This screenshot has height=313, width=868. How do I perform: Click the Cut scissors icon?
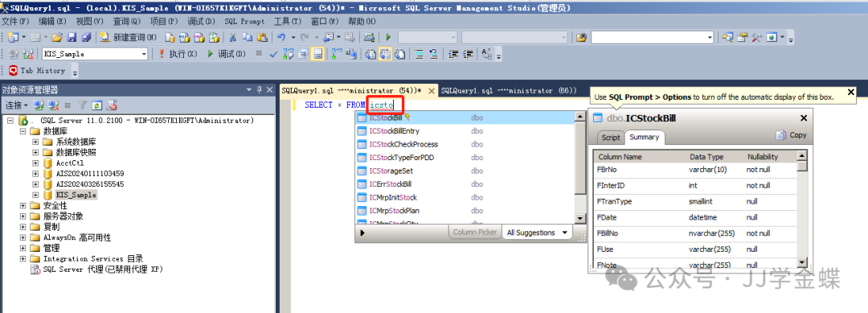pyautogui.click(x=233, y=37)
